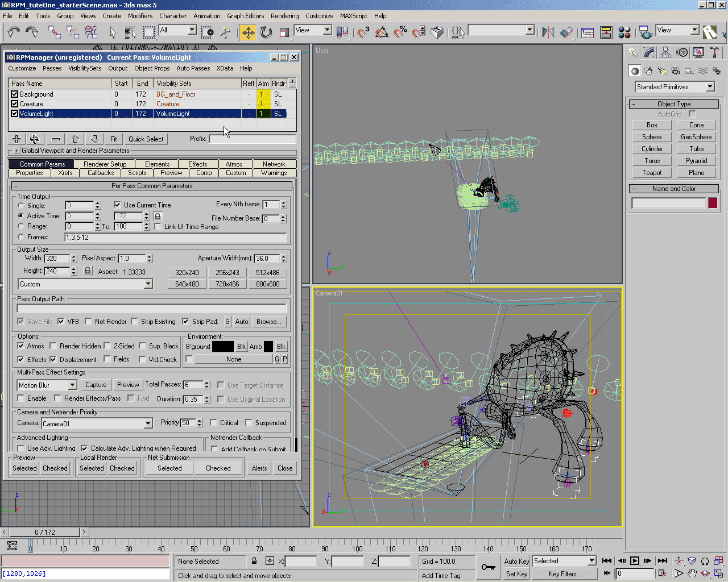
Task: Select the Pan hand viewport tool
Action: [692, 573]
